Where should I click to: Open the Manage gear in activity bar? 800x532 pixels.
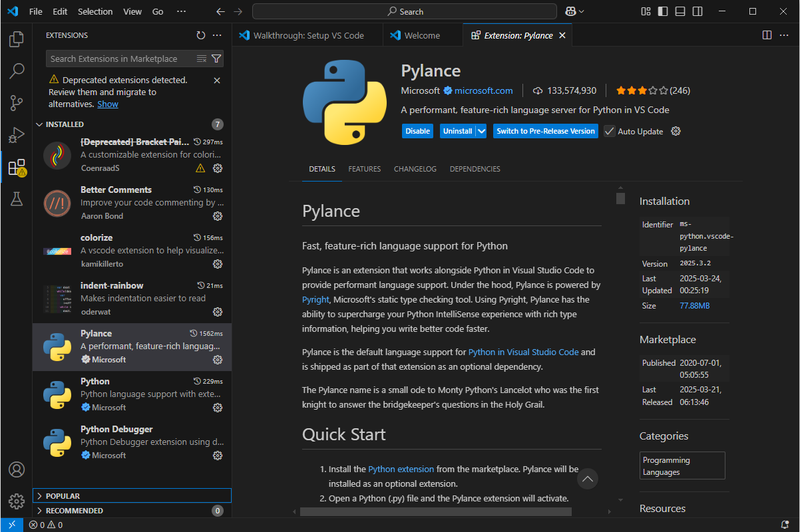click(x=17, y=501)
